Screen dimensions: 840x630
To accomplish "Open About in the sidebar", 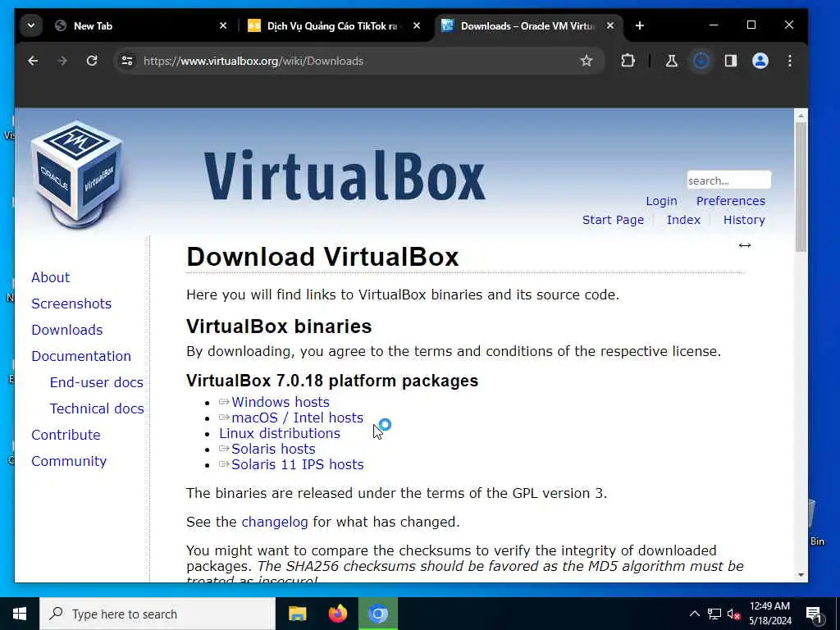I will 50,277.
